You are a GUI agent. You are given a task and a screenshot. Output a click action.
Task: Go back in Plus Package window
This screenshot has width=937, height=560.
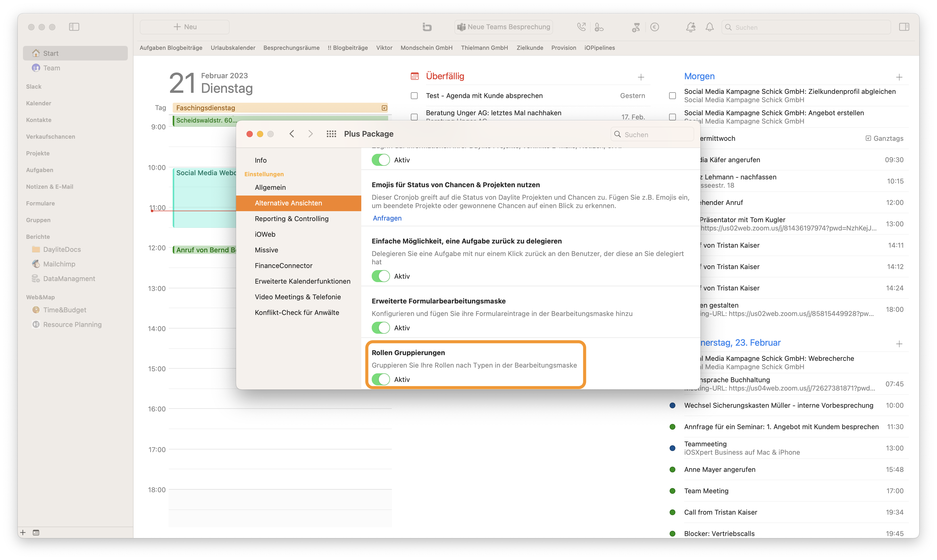(292, 133)
